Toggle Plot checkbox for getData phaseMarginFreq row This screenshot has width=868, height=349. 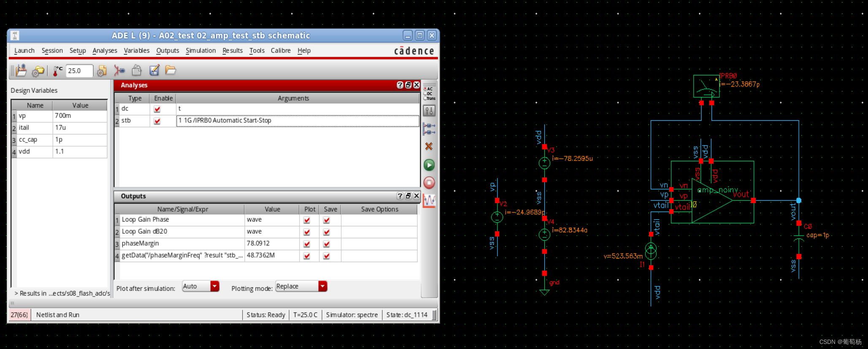pyautogui.click(x=307, y=256)
